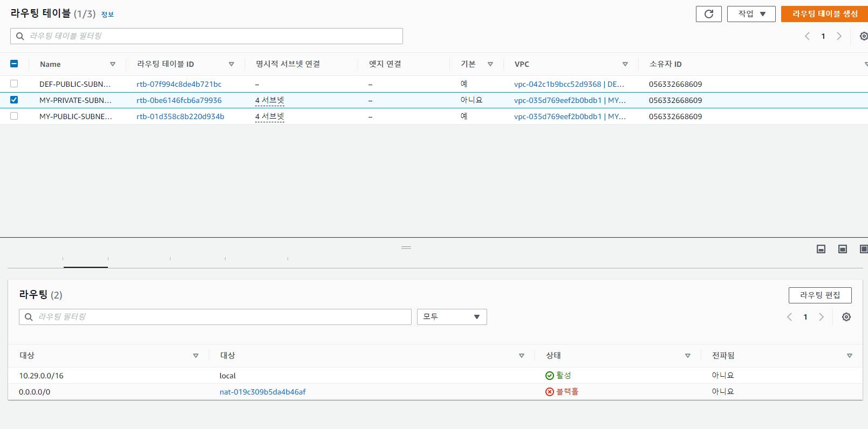Open routing table list settings gear

click(864, 36)
